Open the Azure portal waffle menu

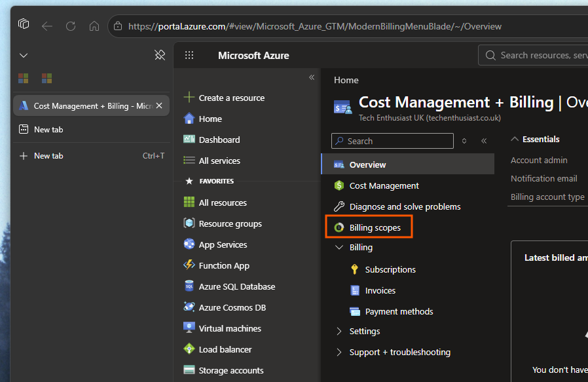[189, 56]
